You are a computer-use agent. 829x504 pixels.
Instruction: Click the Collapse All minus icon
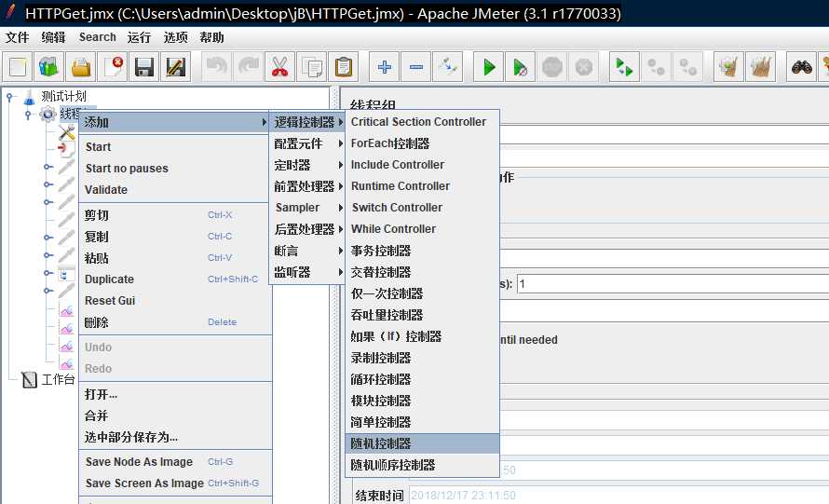click(x=416, y=67)
